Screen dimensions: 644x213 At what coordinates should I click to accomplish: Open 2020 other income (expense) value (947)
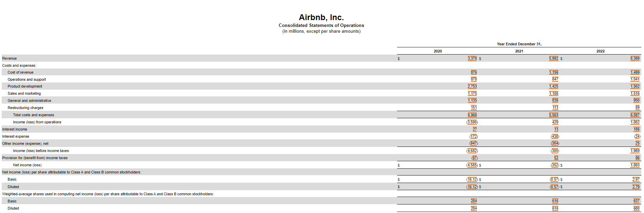[x=473, y=143]
